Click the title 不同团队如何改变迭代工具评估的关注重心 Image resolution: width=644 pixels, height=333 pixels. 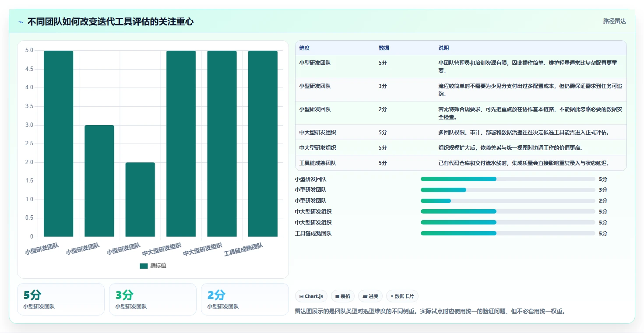[x=110, y=21]
